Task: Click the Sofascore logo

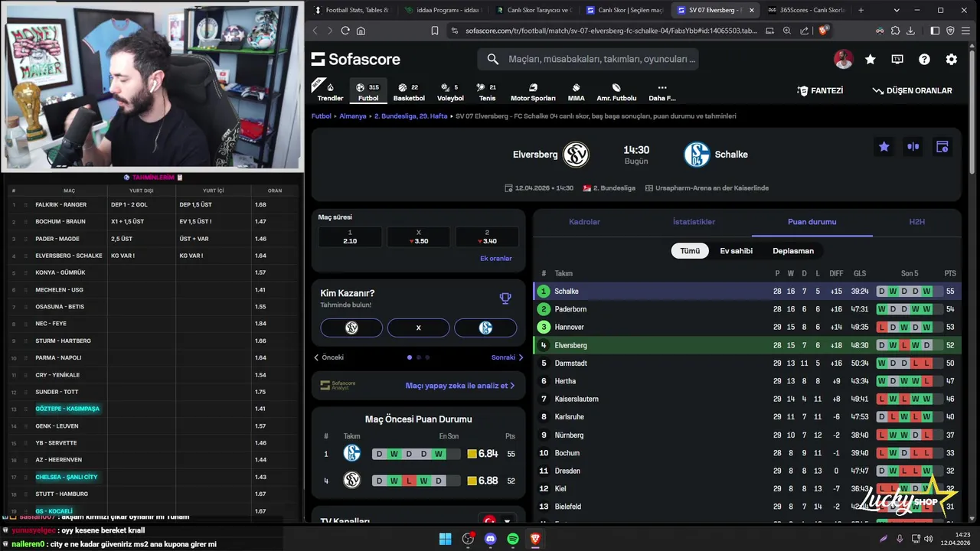Action: (x=356, y=59)
